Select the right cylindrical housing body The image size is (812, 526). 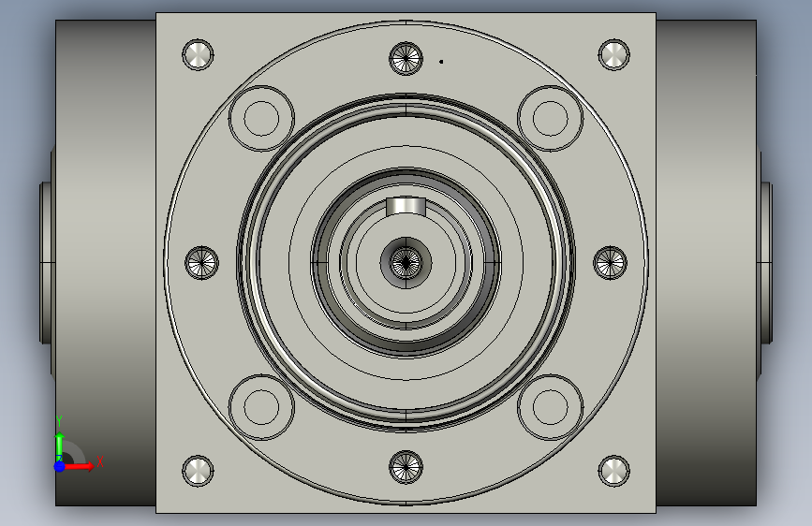pyautogui.click(x=706, y=262)
